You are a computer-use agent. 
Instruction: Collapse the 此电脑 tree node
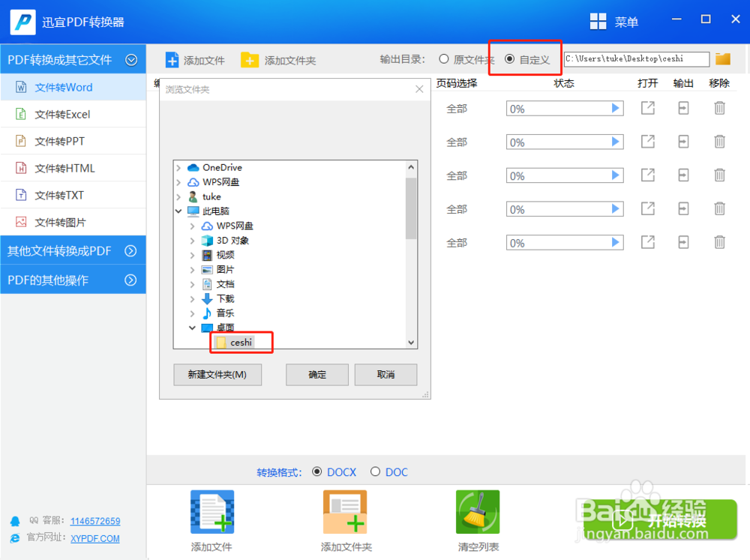click(x=178, y=211)
